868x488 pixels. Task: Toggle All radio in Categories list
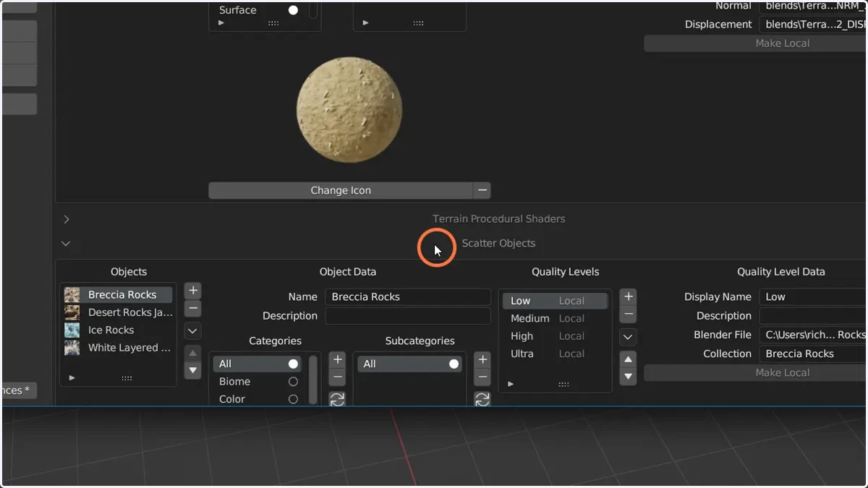pyautogui.click(x=293, y=364)
